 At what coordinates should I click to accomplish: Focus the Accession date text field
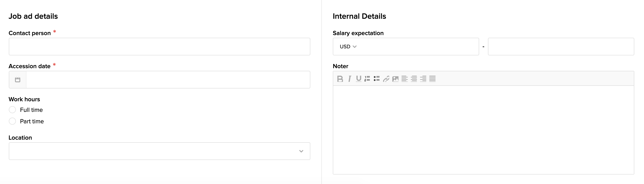pyautogui.click(x=168, y=80)
